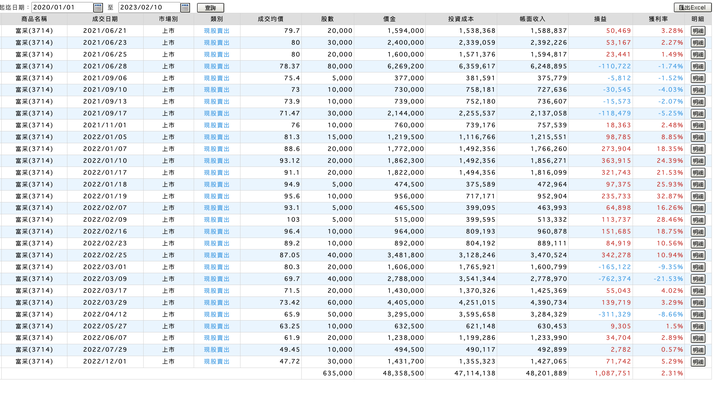Image resolution: width=720 pixels, height=394 pixels.
Task: Open 明細 button for the 2022/01/19 row
Action: [x=698, y=197]
